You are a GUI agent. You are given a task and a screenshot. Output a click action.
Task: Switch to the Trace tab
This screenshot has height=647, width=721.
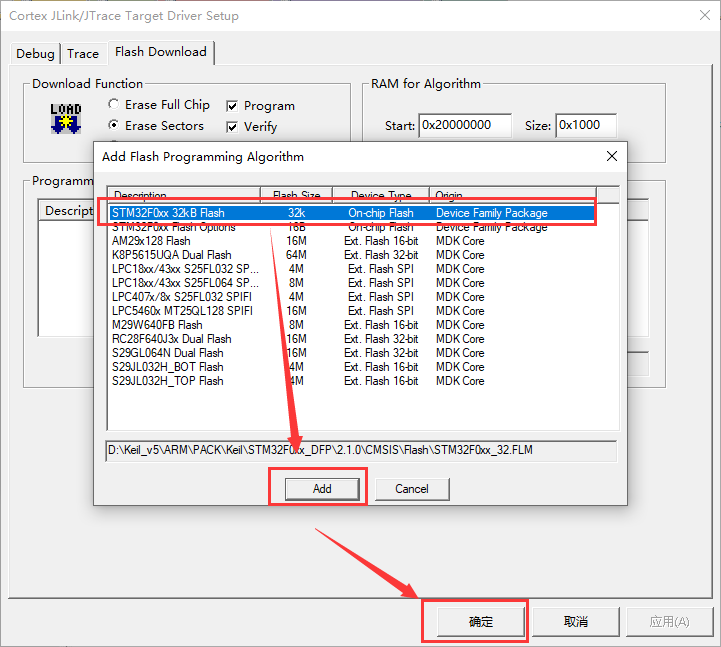point(83,53)
